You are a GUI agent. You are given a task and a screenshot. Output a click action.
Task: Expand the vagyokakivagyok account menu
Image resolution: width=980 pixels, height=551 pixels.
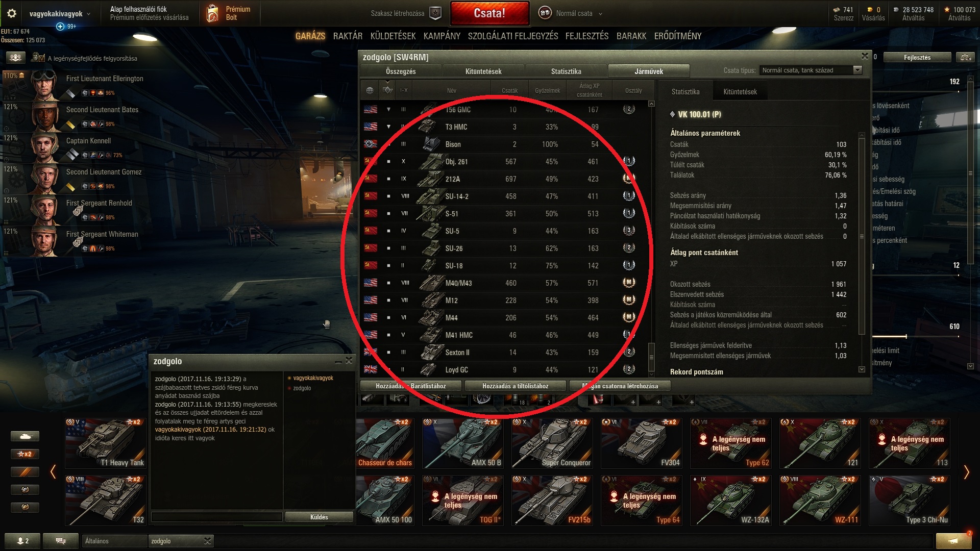[60, 14]
